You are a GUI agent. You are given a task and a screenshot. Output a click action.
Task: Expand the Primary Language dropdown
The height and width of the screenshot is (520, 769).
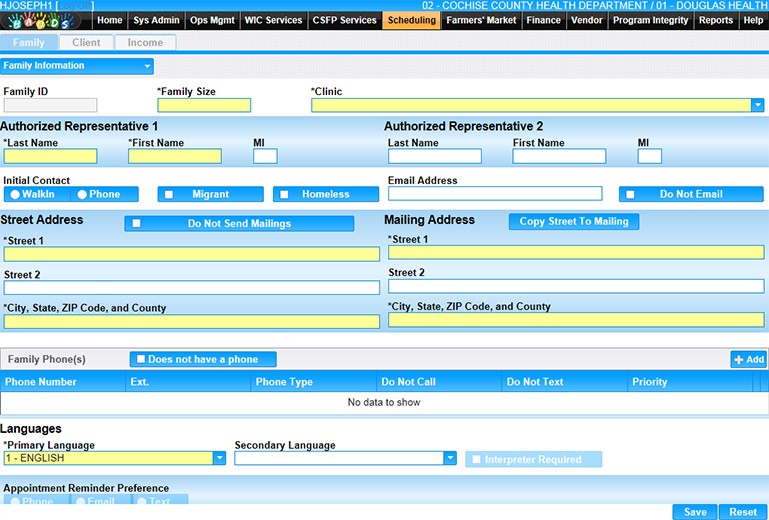tap(219, 458)
